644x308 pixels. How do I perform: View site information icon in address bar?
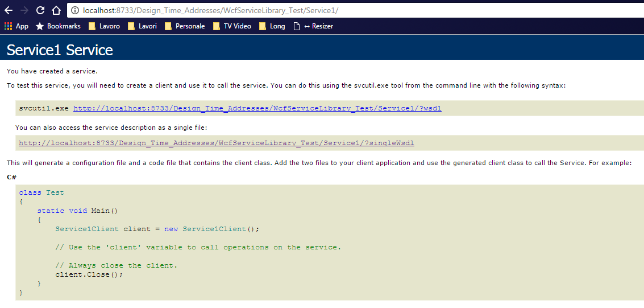(75, 10)
